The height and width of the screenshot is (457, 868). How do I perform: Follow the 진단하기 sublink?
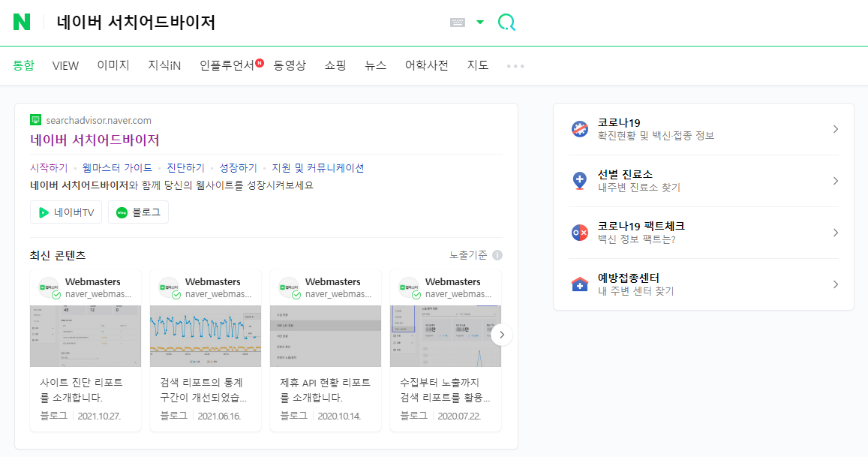click(186, 168)
